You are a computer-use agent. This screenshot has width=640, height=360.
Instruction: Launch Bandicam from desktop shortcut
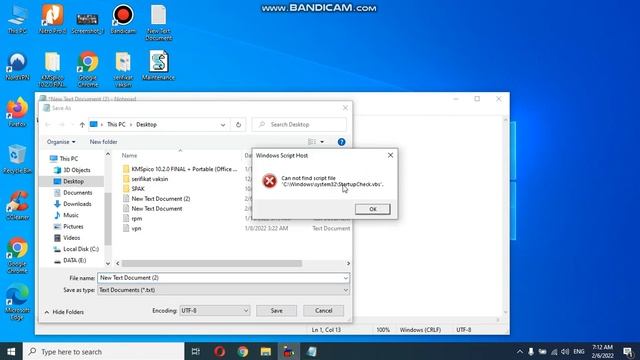(123, 19)
